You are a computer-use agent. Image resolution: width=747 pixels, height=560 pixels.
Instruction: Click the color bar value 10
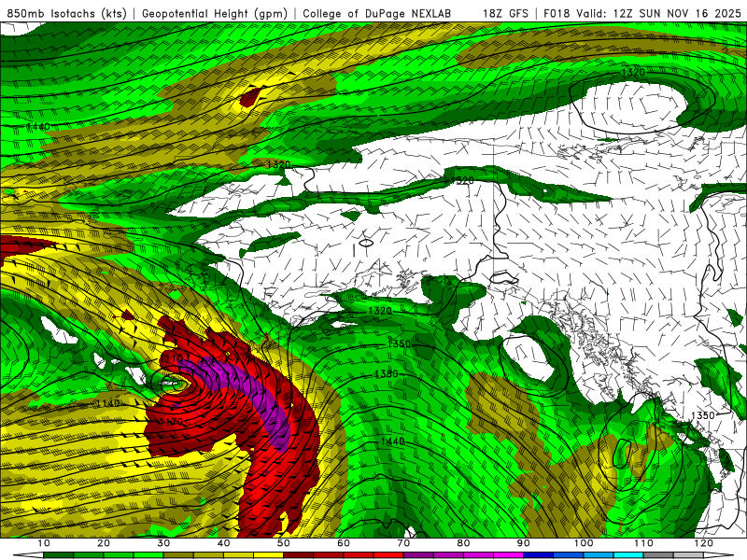click(44, 543)
